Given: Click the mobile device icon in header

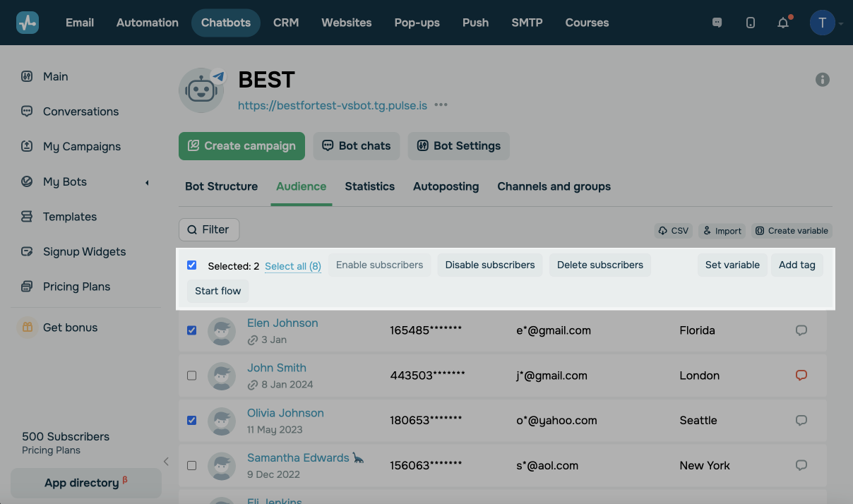Looking at the screenshot, I should tap(750, 23).
